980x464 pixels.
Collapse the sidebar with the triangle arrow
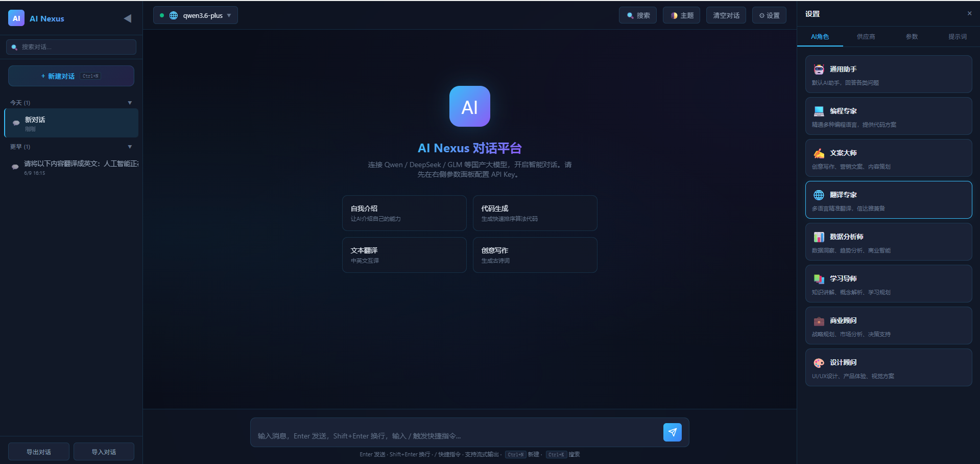[127, 18]
